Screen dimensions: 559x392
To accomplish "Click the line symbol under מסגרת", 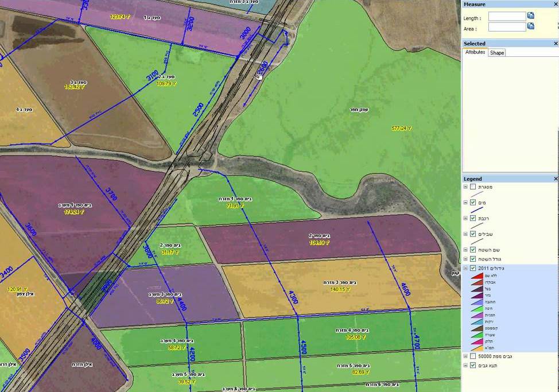I will [x=477, y=194].
